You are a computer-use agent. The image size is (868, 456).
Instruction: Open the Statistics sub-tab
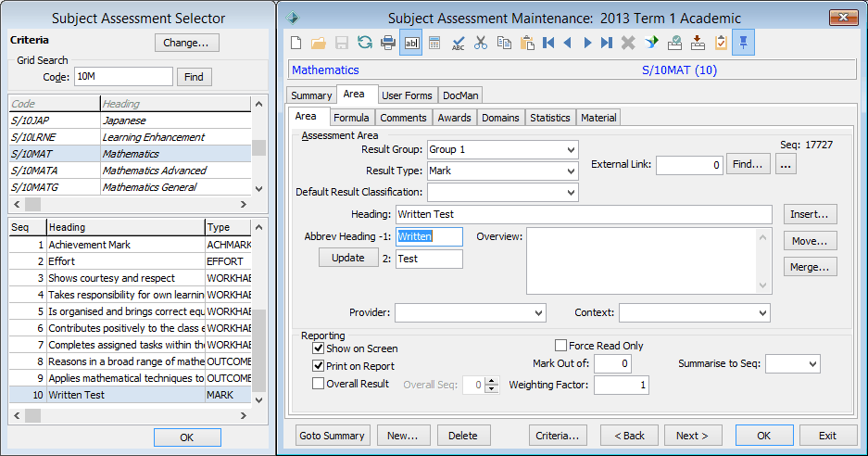549,118
